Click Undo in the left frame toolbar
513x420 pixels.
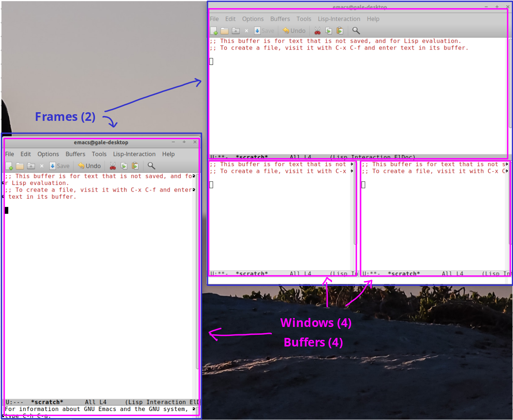coord(90,166)
